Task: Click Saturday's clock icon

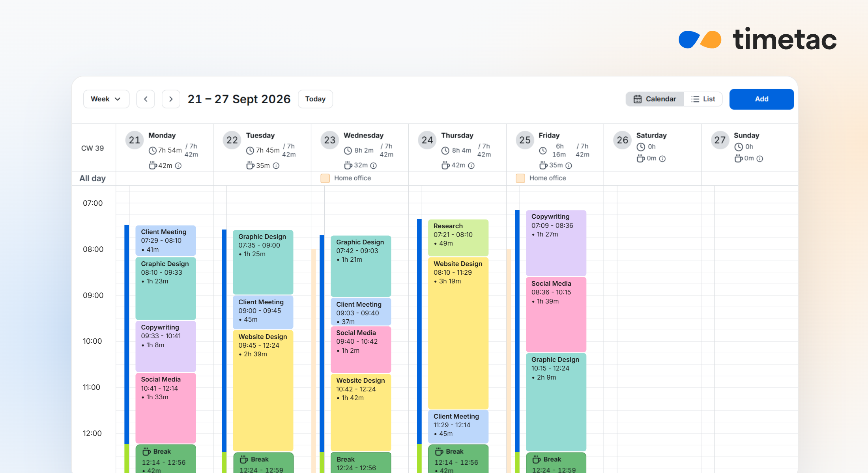Action: tap(641, 147)
